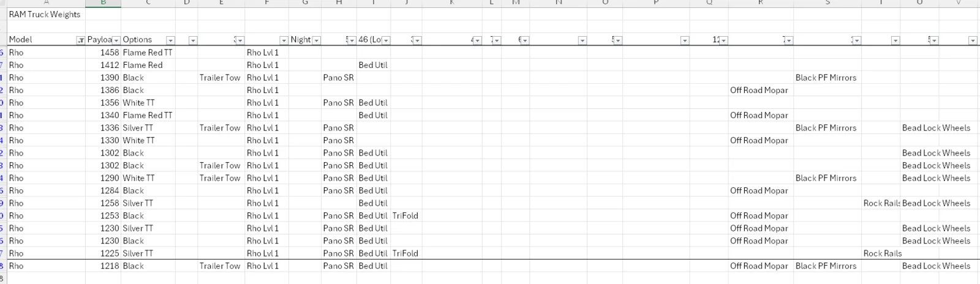Select 'Black PF Mirrors' in the 1290 row
Image resolution: width=980 pixels, height=284 pixels.
tap(826, 178)
